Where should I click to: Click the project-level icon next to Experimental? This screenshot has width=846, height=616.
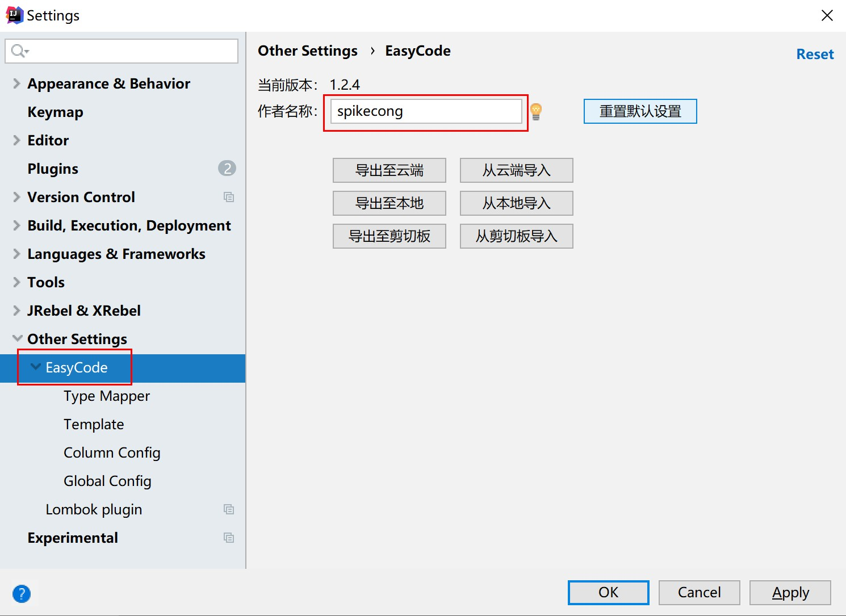click(229, 538)
